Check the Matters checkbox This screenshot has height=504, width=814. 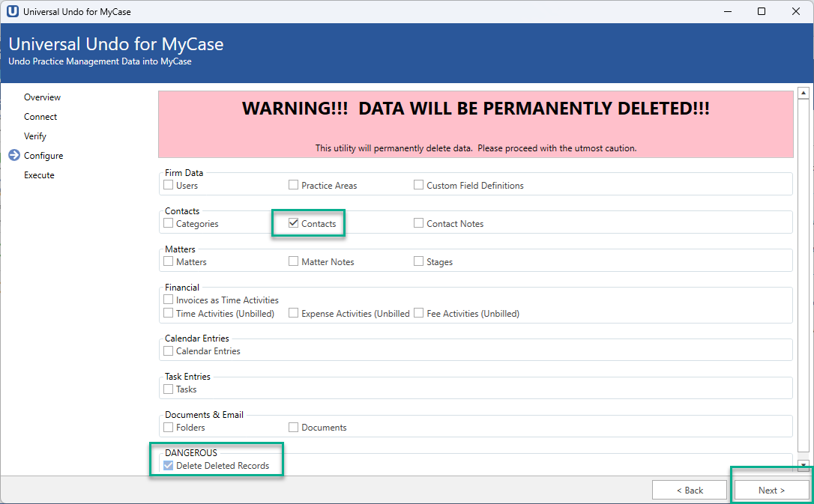click(x=168, y=261)
